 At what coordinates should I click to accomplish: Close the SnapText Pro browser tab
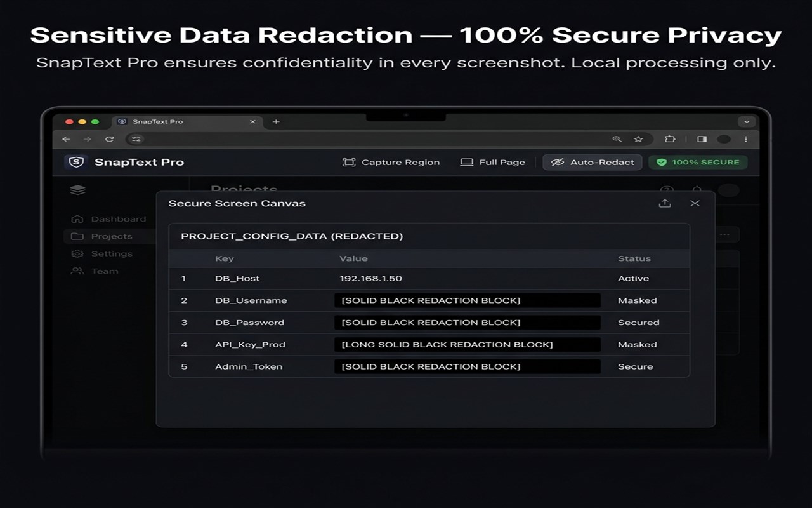point(252,121)
